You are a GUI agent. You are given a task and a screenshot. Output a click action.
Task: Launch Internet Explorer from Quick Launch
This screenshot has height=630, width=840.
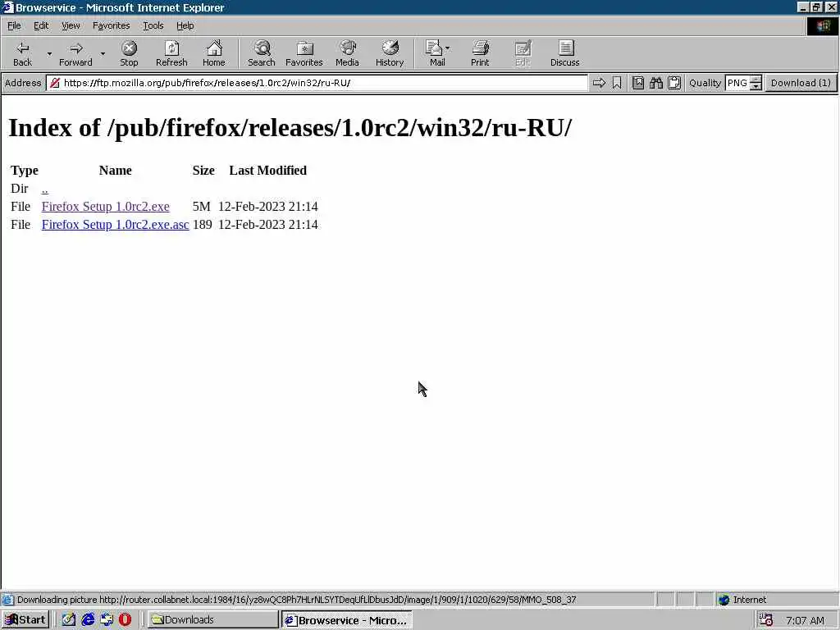pos(88,620)
